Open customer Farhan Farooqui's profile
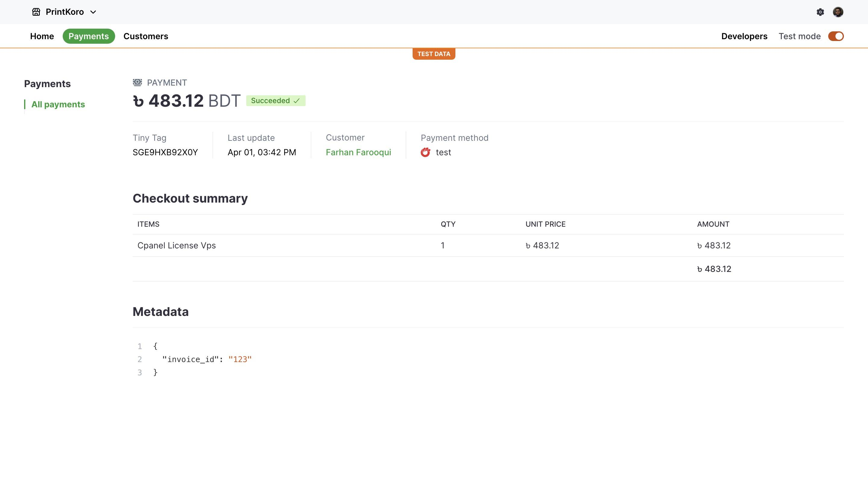 coord(358,152)
